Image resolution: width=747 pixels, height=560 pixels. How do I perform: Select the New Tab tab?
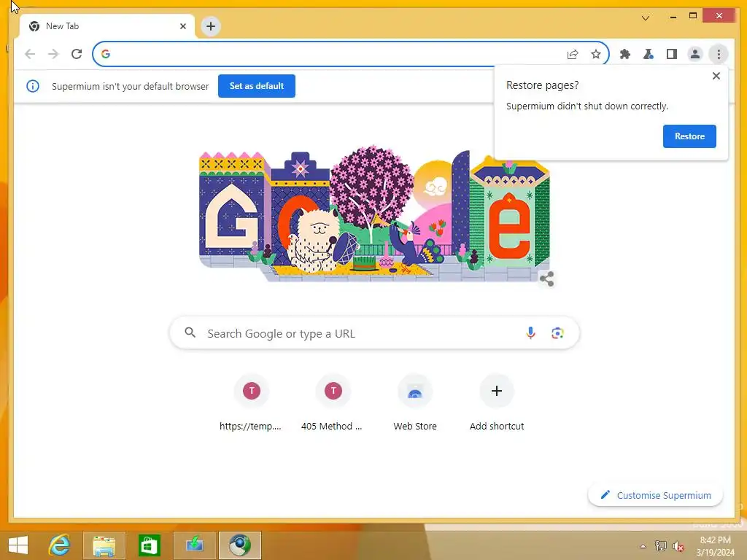107,26
